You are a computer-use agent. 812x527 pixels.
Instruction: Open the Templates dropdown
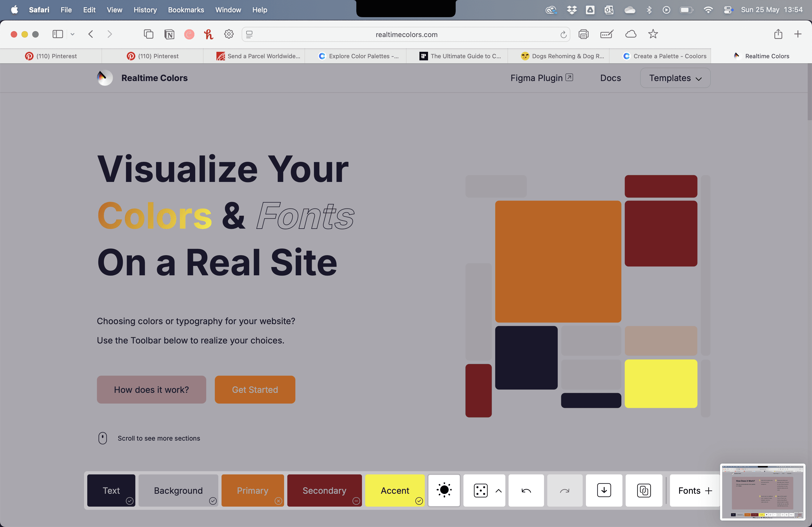[x=675, y=78]
